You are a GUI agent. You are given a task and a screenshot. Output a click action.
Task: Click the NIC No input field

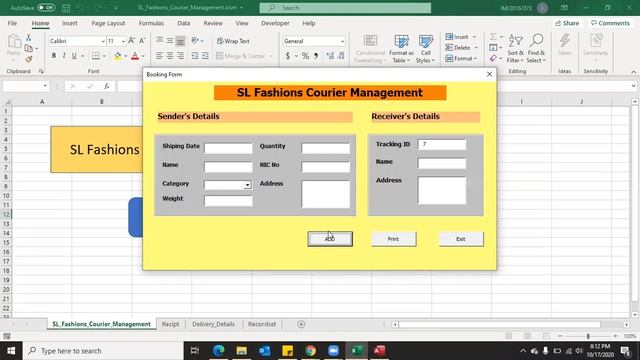point(325,167)
